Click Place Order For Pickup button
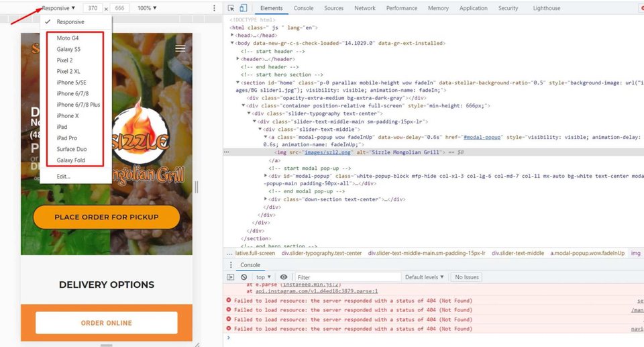The width and height of the screenshot is (644, 347). tap(107, 217)
